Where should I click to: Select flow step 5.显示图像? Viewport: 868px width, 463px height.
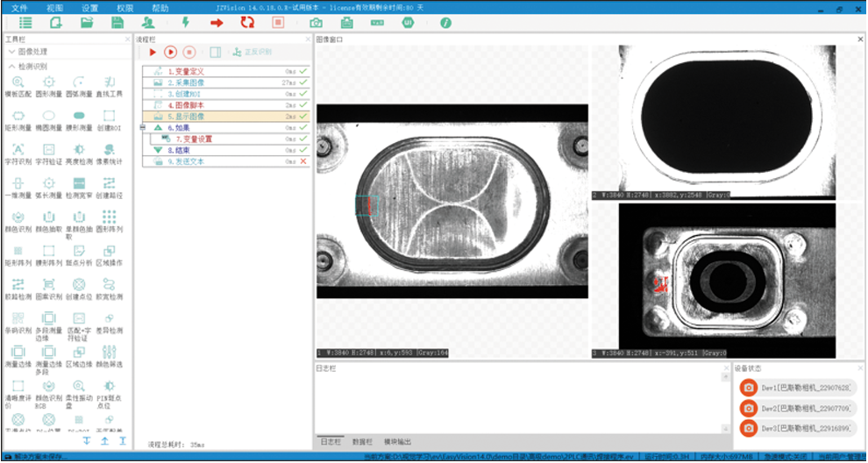[226, 117]
